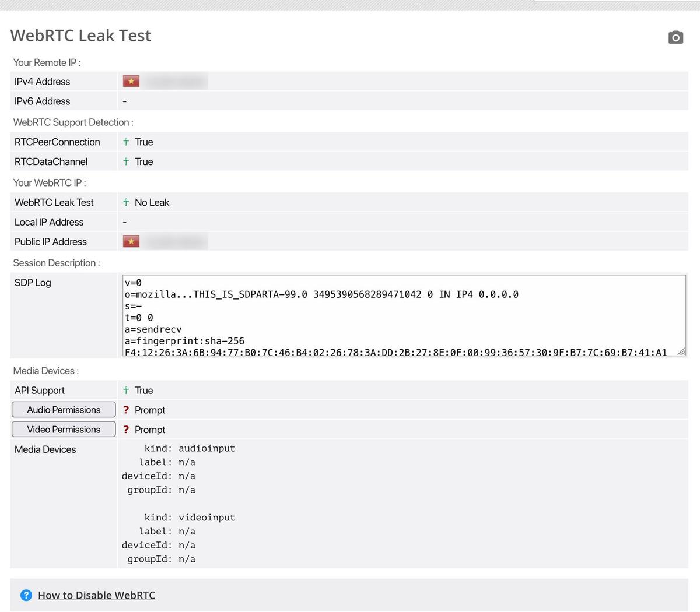Click the WebRTC Leak Test page heading

pos(80,36)
